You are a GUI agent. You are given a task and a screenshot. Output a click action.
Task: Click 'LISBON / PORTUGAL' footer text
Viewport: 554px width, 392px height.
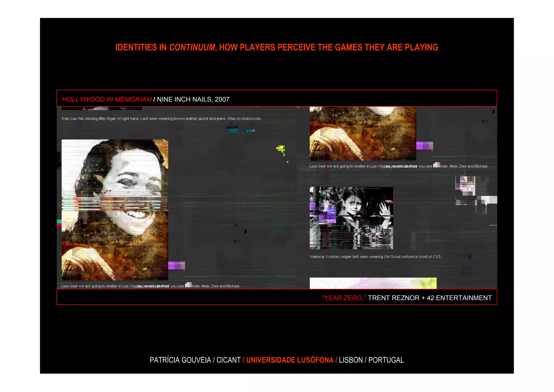tap(371, 360)
